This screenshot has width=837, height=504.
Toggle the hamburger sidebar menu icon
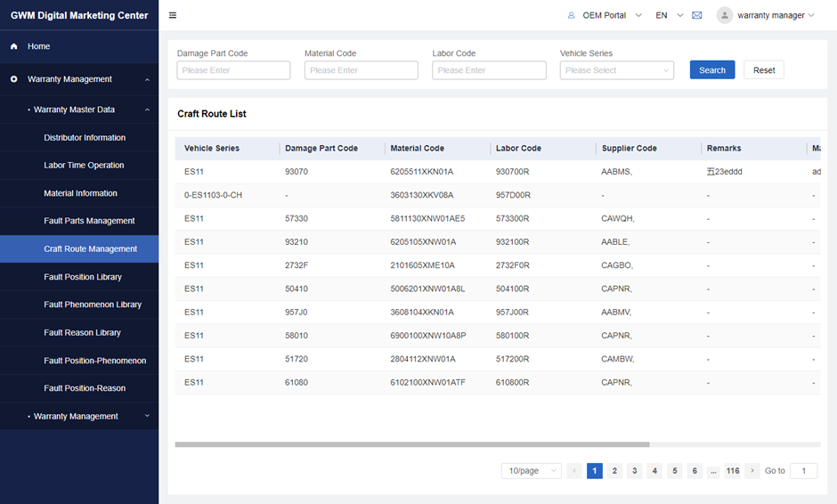click(x=173, y=15)
